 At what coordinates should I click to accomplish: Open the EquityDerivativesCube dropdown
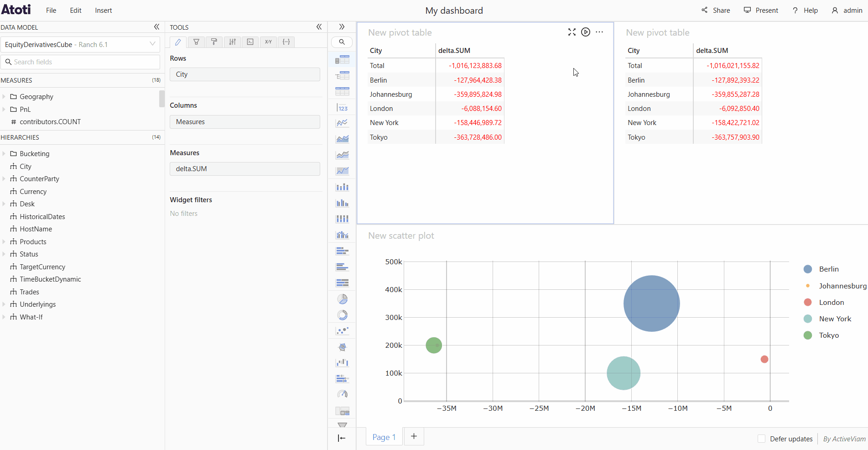(x=80, y=44)
